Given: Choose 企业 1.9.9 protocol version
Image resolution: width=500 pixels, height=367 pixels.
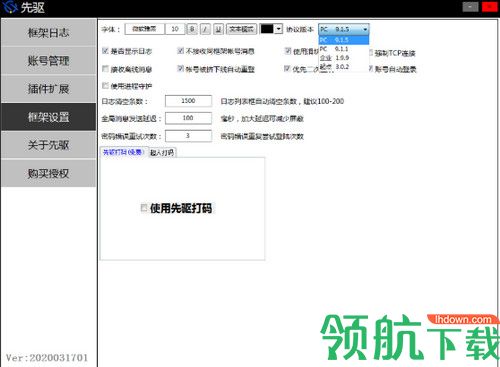Looking at the screenshot, I should click(344, 58).
